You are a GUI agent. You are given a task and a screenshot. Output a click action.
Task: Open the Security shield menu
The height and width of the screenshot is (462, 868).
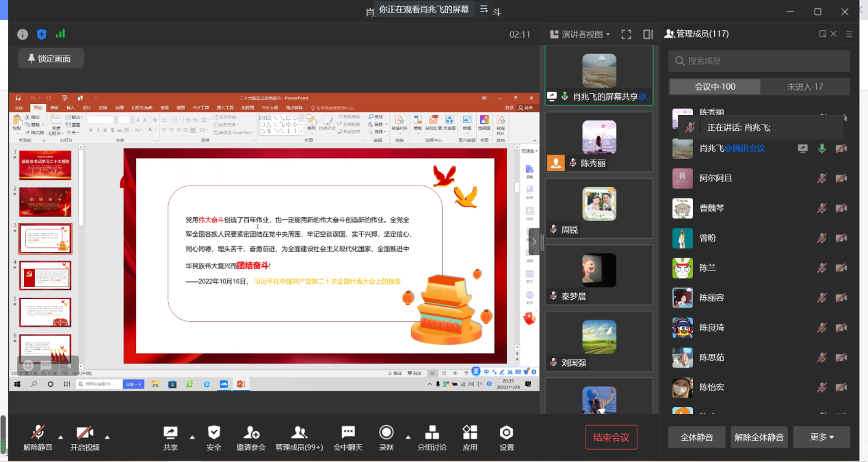point(214,437)
